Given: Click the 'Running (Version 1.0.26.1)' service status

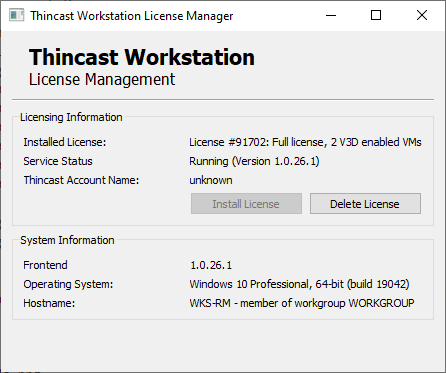Looking at the screenshot, I should [254, 161].
